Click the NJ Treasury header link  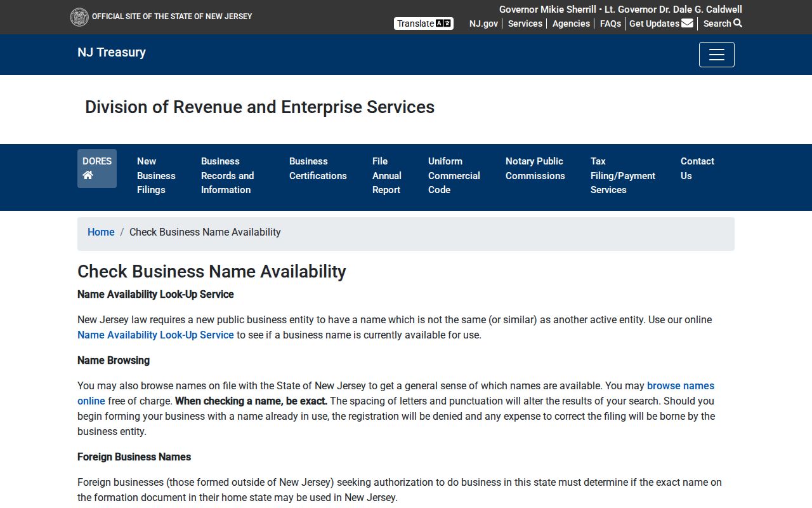[112, 52]
